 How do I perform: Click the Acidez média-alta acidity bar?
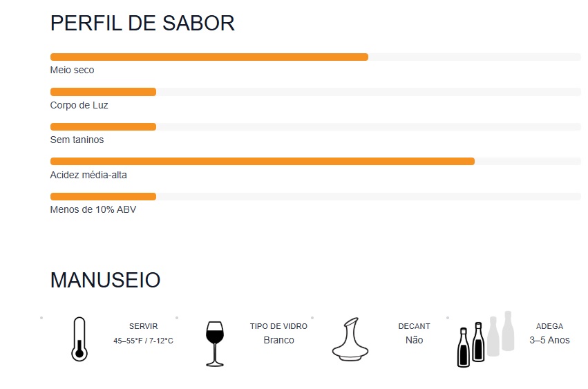coord(315,162)
